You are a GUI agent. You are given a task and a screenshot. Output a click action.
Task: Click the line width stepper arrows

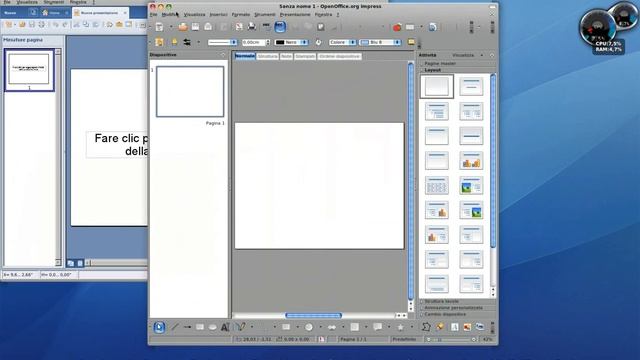point(268,42)
